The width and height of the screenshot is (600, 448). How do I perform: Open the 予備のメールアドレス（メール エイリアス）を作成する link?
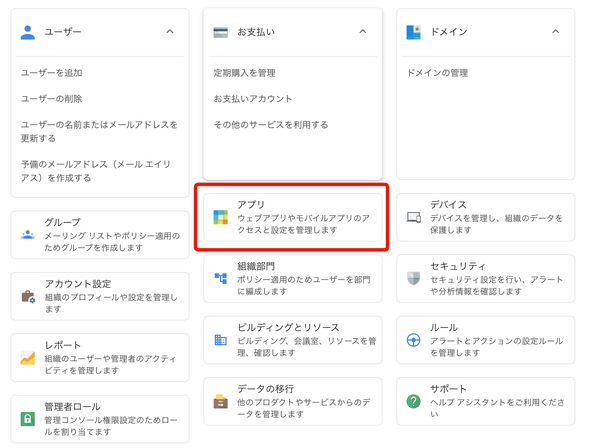96,171
